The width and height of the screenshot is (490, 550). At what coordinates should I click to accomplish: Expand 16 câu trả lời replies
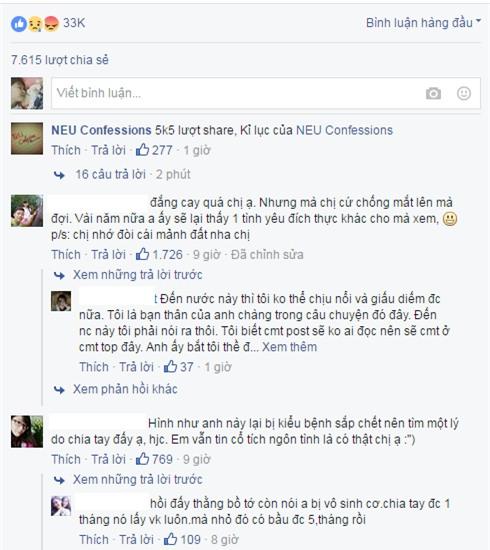click(110, 174)
